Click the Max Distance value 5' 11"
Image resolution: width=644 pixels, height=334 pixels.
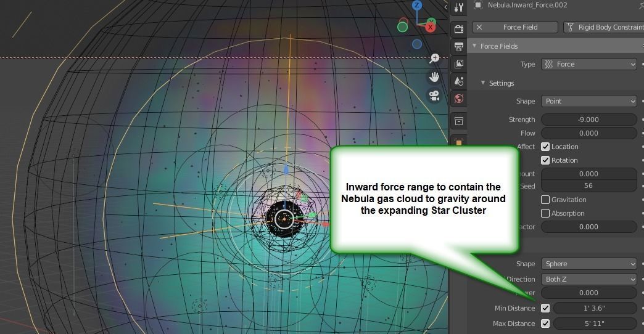pyautogui.click(x=595, y=324)
